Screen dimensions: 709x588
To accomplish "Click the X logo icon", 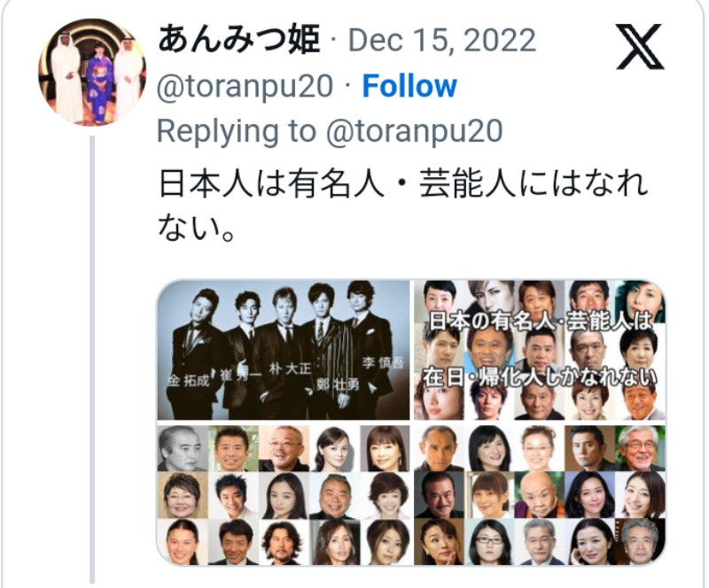I will (640, 47).
